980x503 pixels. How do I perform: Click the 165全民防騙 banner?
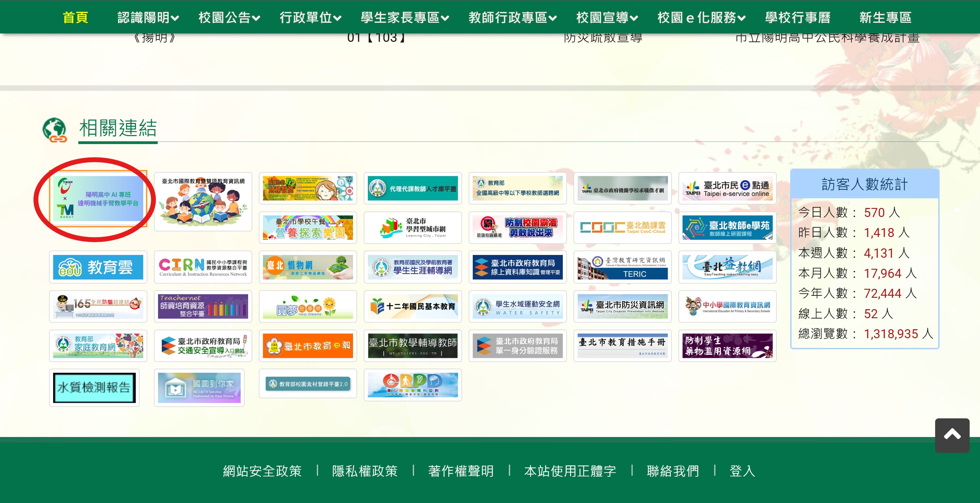coord(98,306)
